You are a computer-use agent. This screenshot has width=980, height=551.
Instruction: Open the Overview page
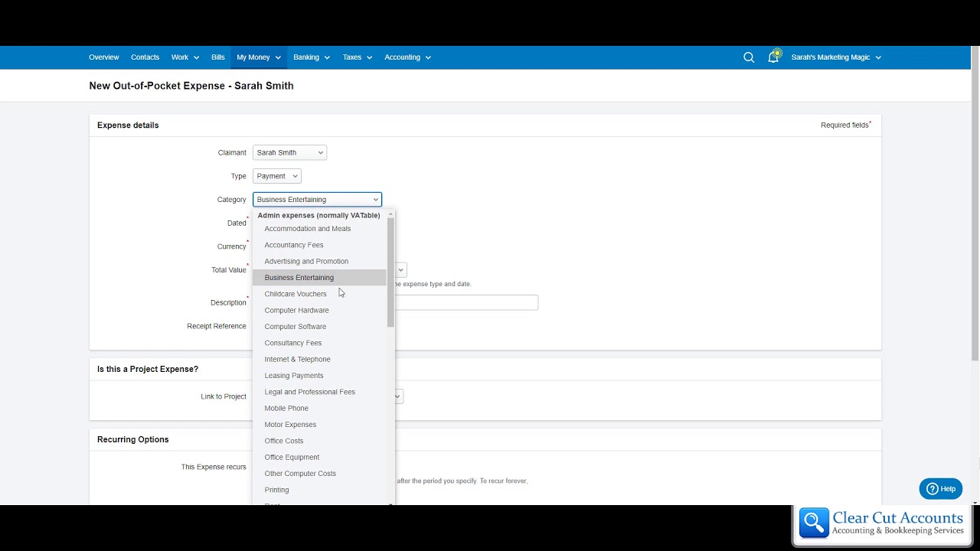103,57
